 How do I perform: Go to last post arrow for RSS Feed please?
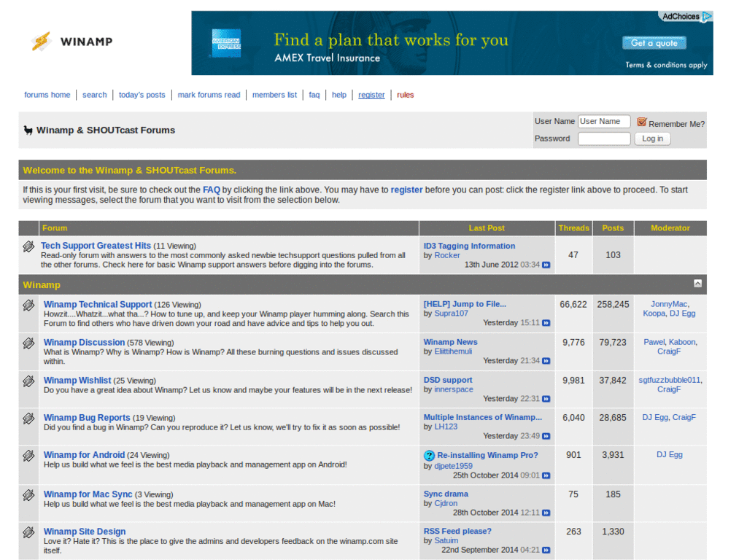pyautogui.click(x=546, y=550)
